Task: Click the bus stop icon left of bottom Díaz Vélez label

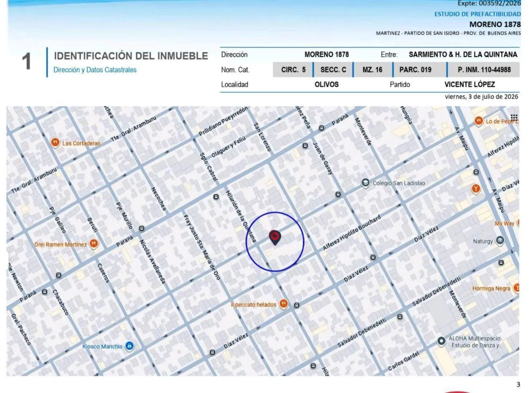Action: tap(213, 352)
